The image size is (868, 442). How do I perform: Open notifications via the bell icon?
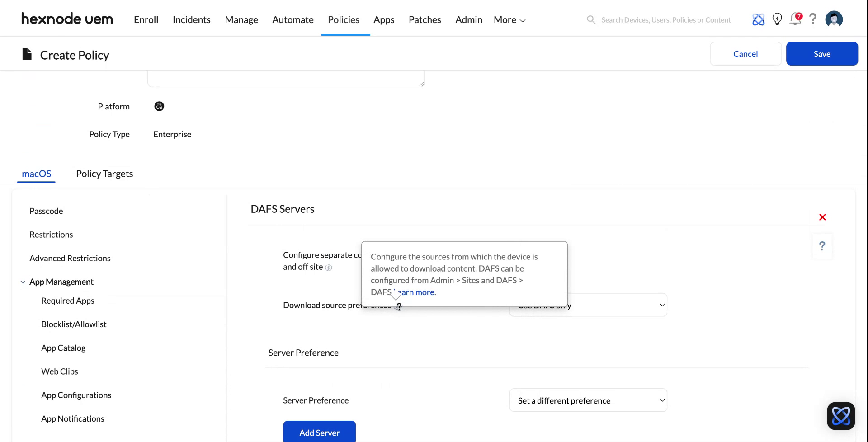795,19
